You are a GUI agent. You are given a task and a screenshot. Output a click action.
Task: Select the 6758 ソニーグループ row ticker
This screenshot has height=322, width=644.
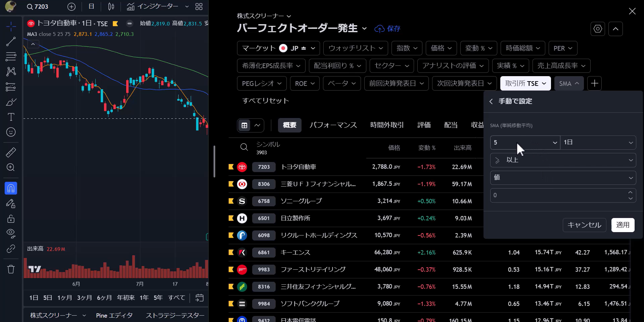coord(264,201)
